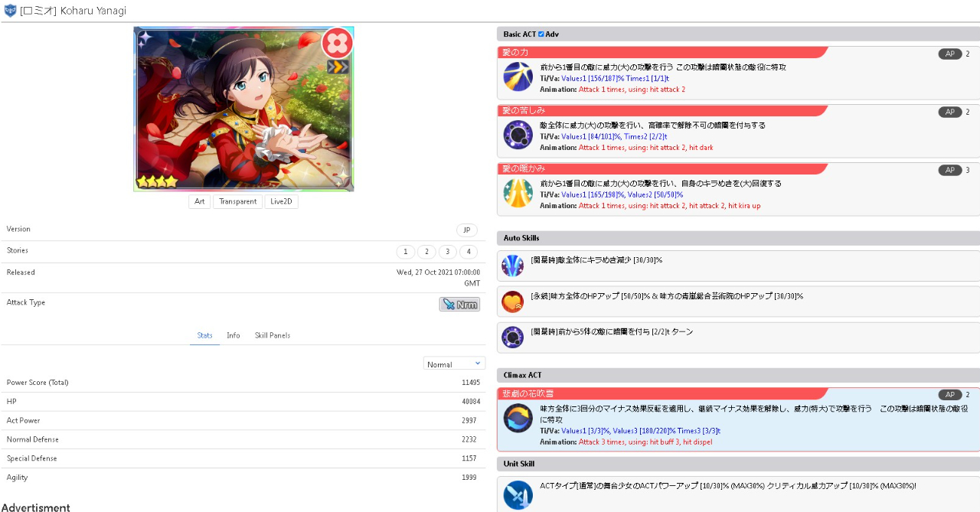Image resolution: width=980 pixels, height=512 pixels.
Task: Open the Skill Panels tab
Action: tap(272, 335)
